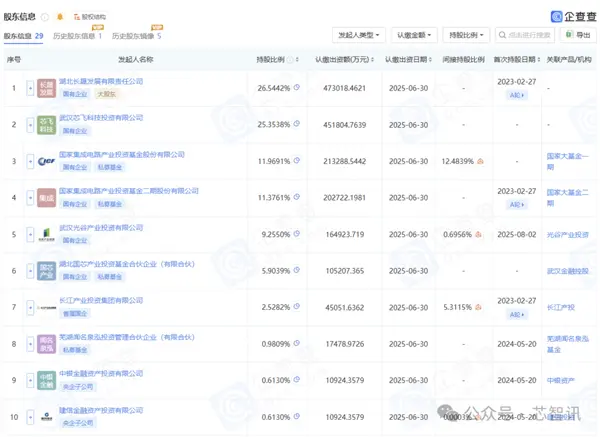
Task: Click the indirect holding icon beside 5.3115%
Action: tap(478, 307)
